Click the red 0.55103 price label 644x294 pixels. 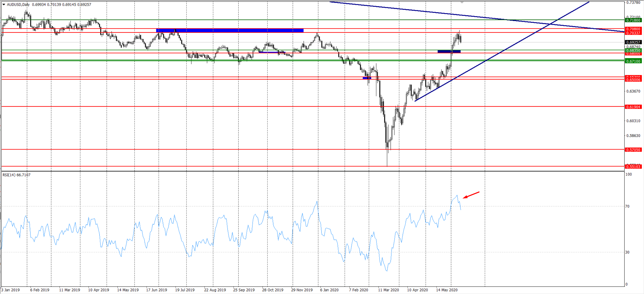coord(633,167)
